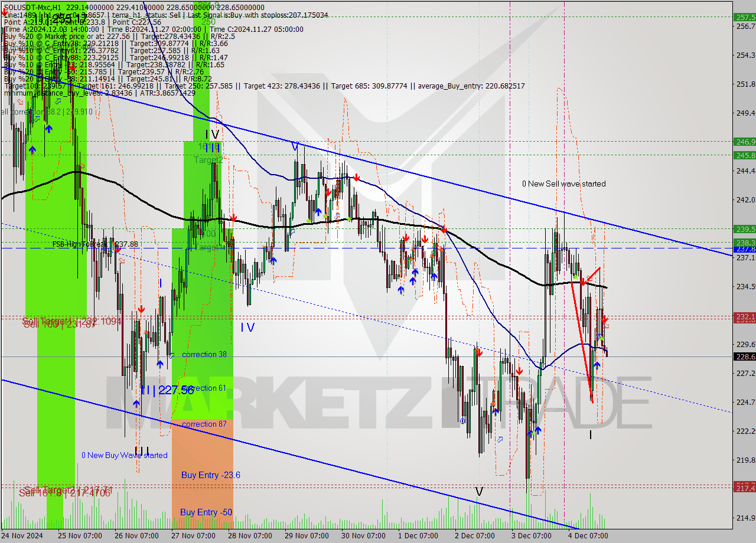Click the 237.1 value on price axis
This screenshot has width=756, height=543.
[x=745, y=257]
